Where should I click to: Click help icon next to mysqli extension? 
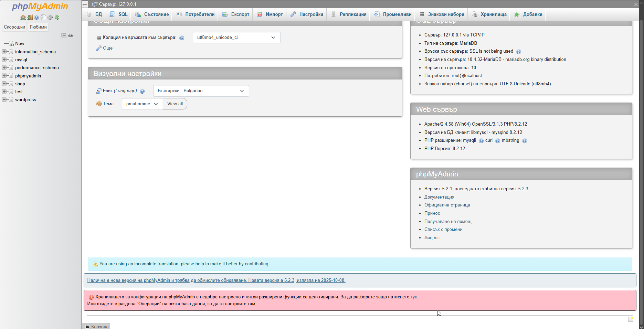pos(481,141)
